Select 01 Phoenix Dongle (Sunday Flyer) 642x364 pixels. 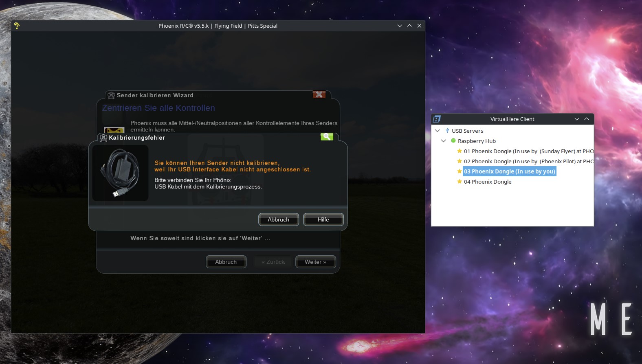click(x=529, y=151)
